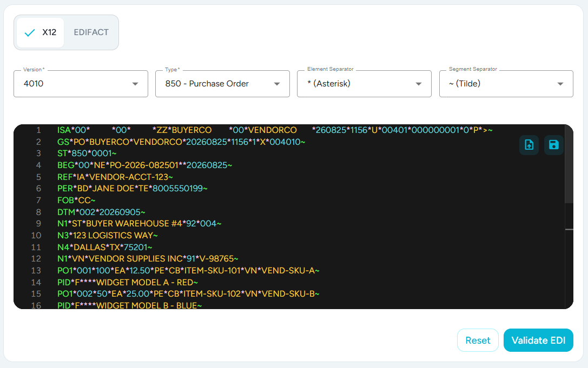This screenshot has width=588, height=368.
Task: Click the BEG*00*NE*PO-2026-082501 line
Action: click(145, 165)
